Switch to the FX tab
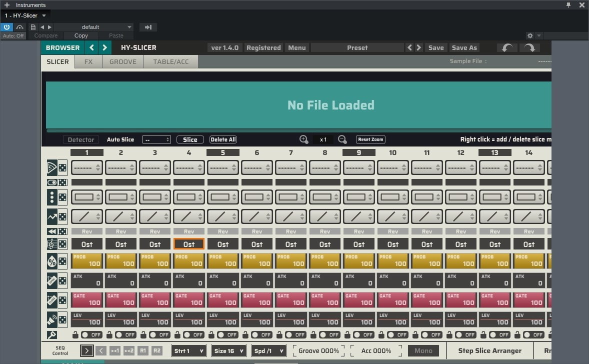Image resolution: width=589 pixels, height=364 pixels. [88, 61]
